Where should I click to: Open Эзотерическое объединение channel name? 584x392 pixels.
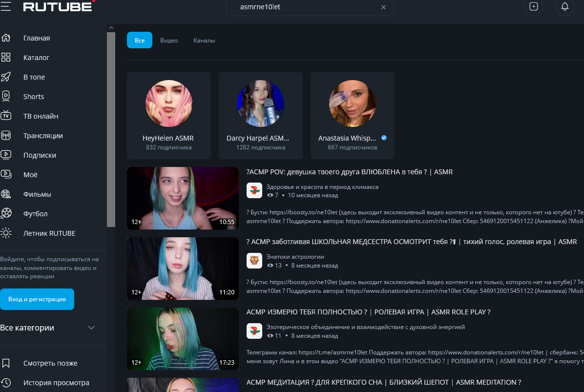click(365, 327)
